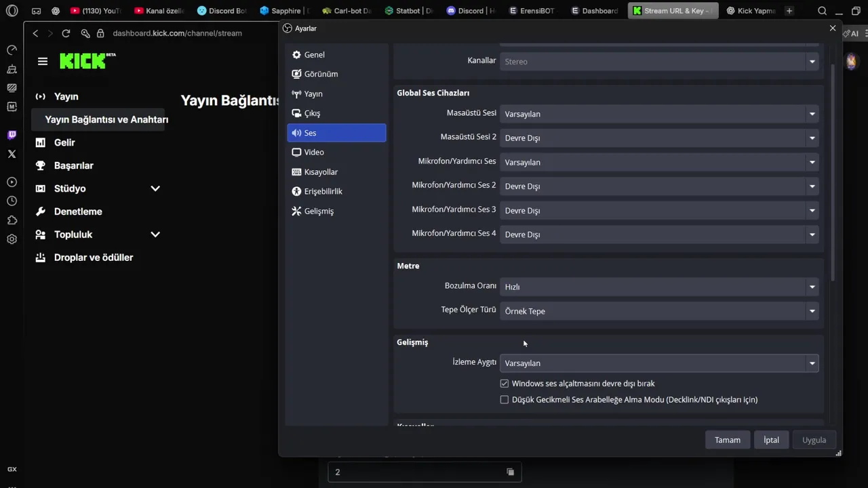Screen dimensions: 868x488
Task: Open Bozulma Oranı dropdown
Action: tap(659, 287)
